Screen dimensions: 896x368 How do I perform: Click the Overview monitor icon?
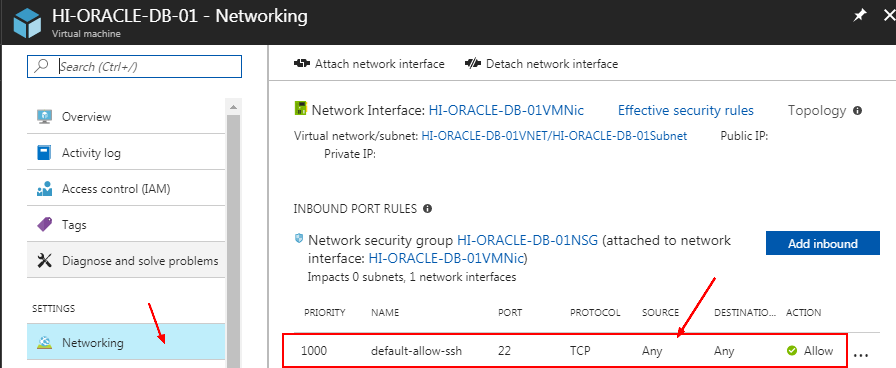45,117
